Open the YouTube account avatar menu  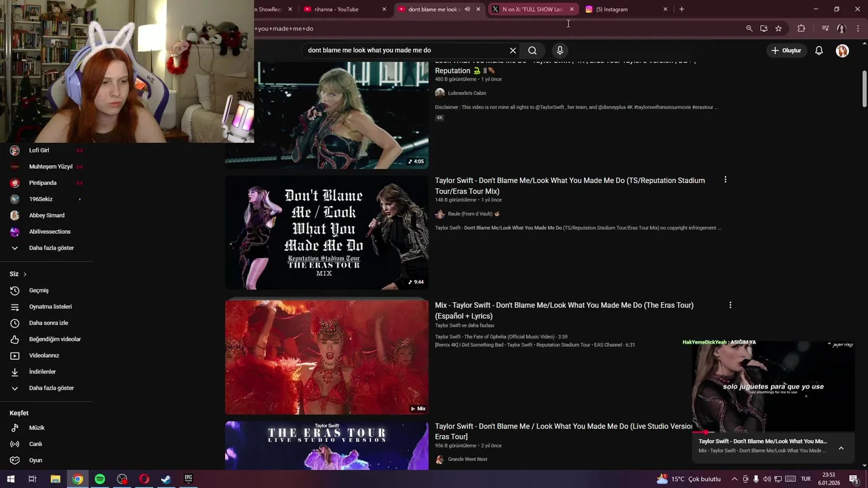[842, 51]
